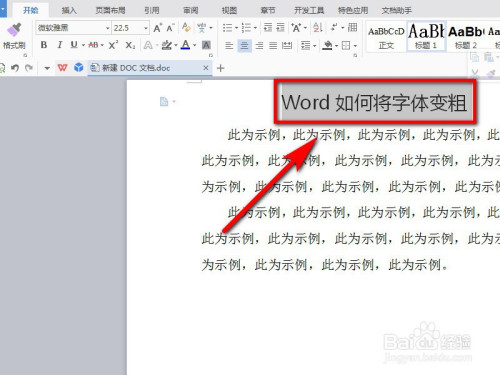Viewport: 500px width, 375px height.
Task: Open the 页面布局 (Page Layout) tab
Action: [110, 10]
